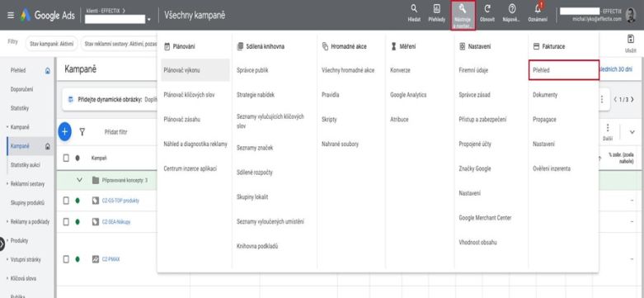644x298 pixels.
Task: Click the user profile avatar
Action: tap(631, 15)
